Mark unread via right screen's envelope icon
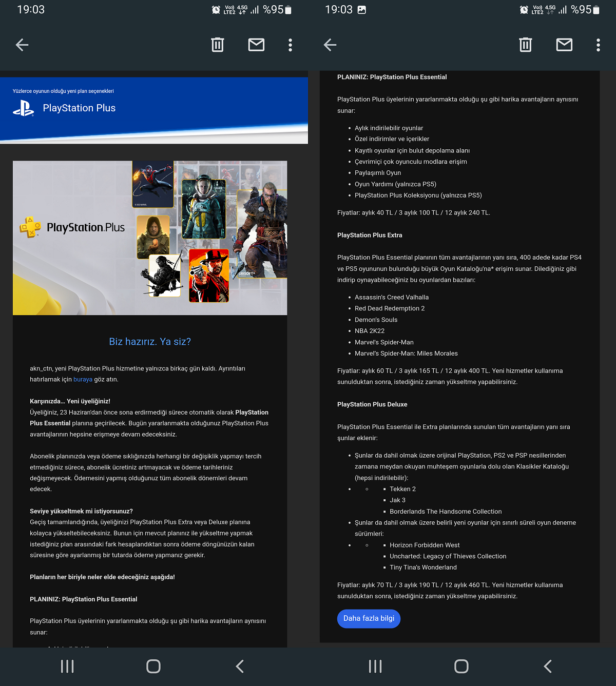 click(564, 45)
